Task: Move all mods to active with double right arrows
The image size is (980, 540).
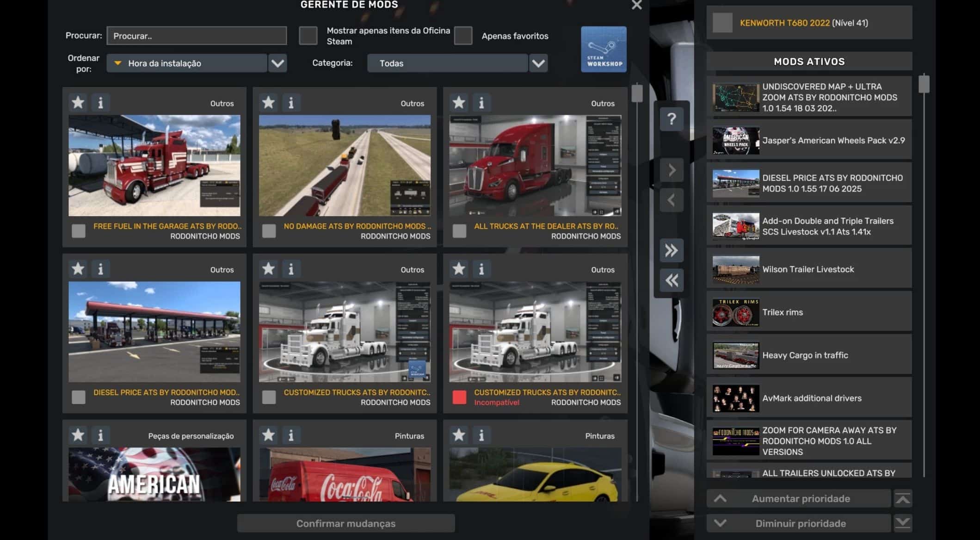Action: click(671, 250)
